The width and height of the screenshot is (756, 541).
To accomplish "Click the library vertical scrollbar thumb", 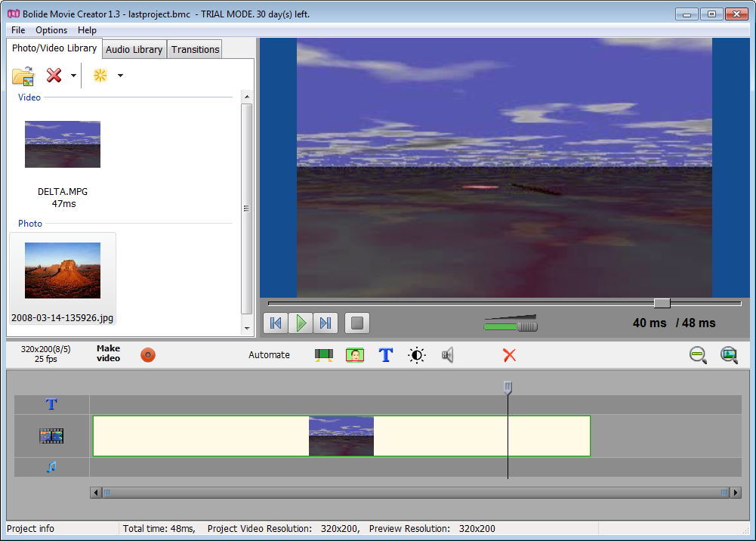I will 247,209.
